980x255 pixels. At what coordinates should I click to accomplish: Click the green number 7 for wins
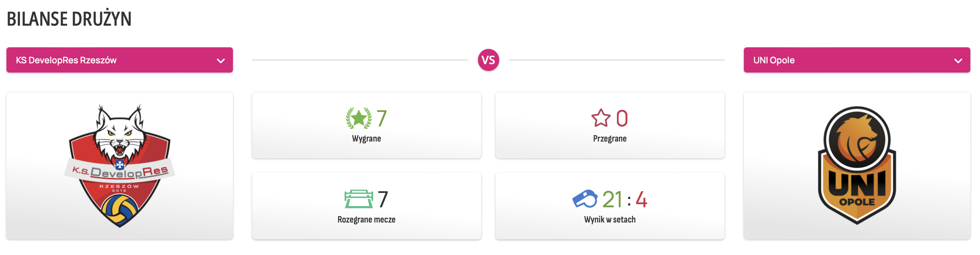pyautogui.click(x=382, y=119)
